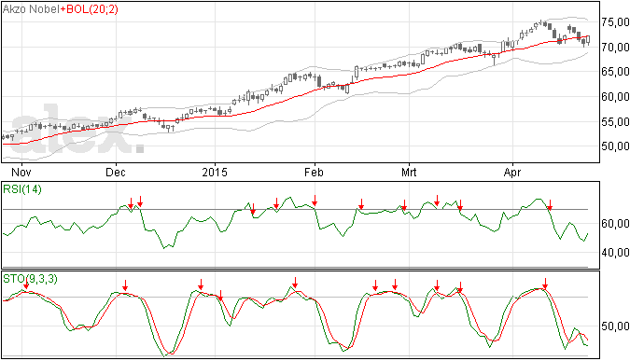This screenshot has height=361, width=644.
Task: Open the STO(9,3,3) indicator label
Action: point(30,279)
